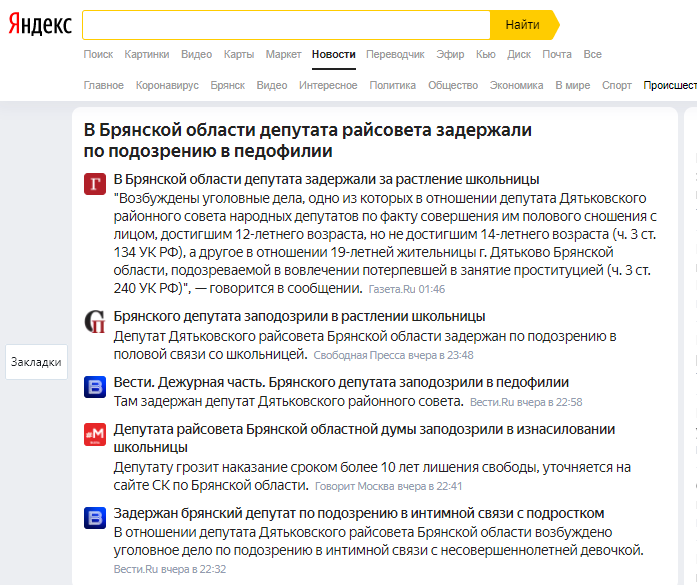Click the Яндекс logo

point(40,24)
